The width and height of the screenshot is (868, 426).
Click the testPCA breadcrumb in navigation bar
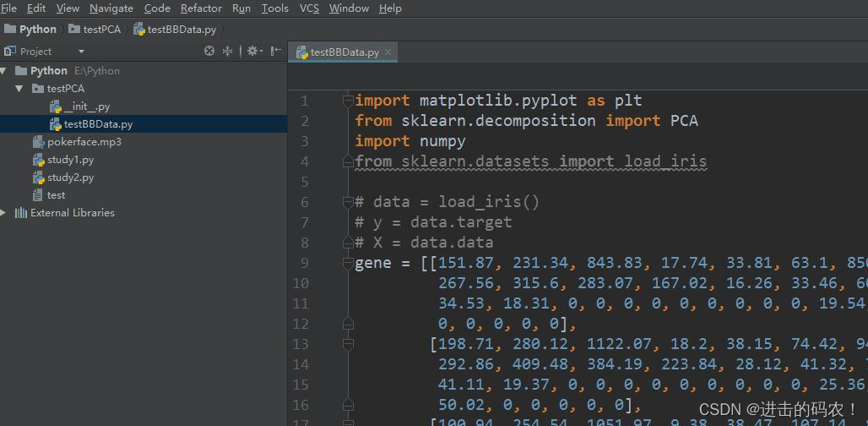click(95, 30)
